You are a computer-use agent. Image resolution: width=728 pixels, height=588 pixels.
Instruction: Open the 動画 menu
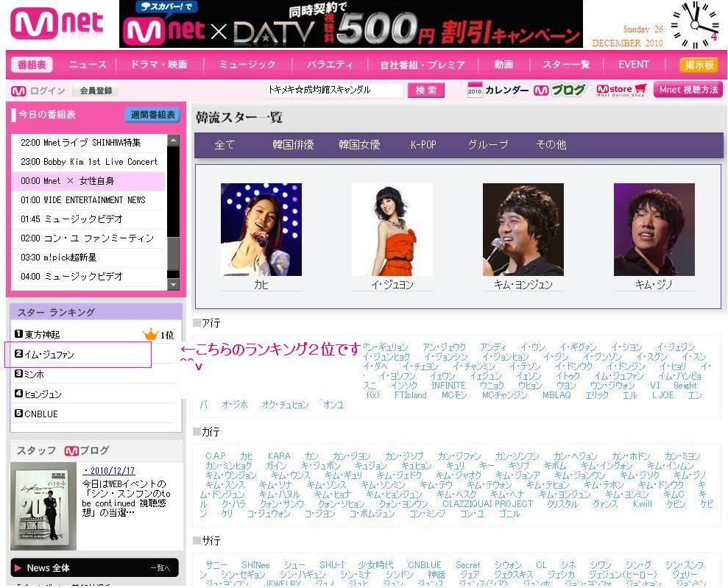[x=503, y=65]
